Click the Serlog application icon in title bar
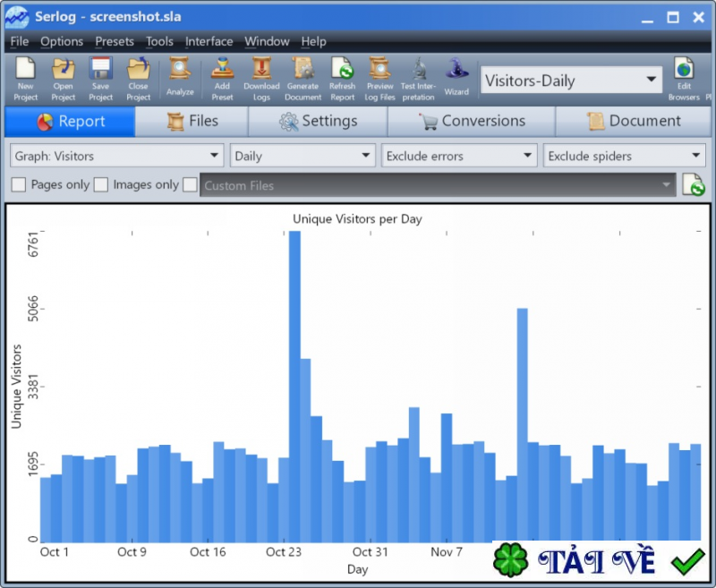The height and width of the screenshot is (588, 716). click(x=17, y=17)
